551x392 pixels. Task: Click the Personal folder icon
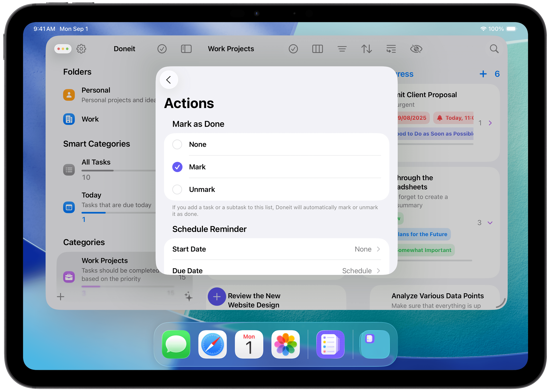(x=69, y=95)
